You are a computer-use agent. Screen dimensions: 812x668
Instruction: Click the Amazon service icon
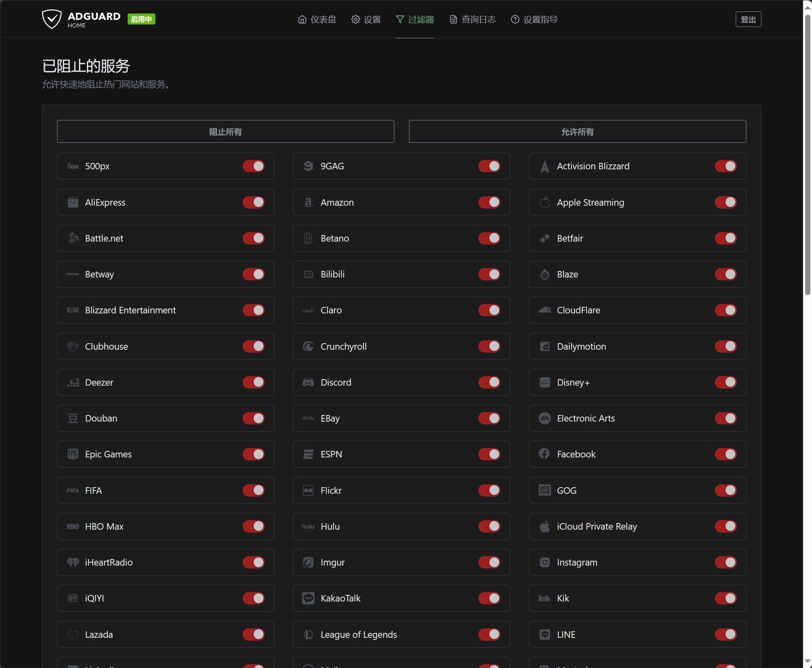click(308, 202)
